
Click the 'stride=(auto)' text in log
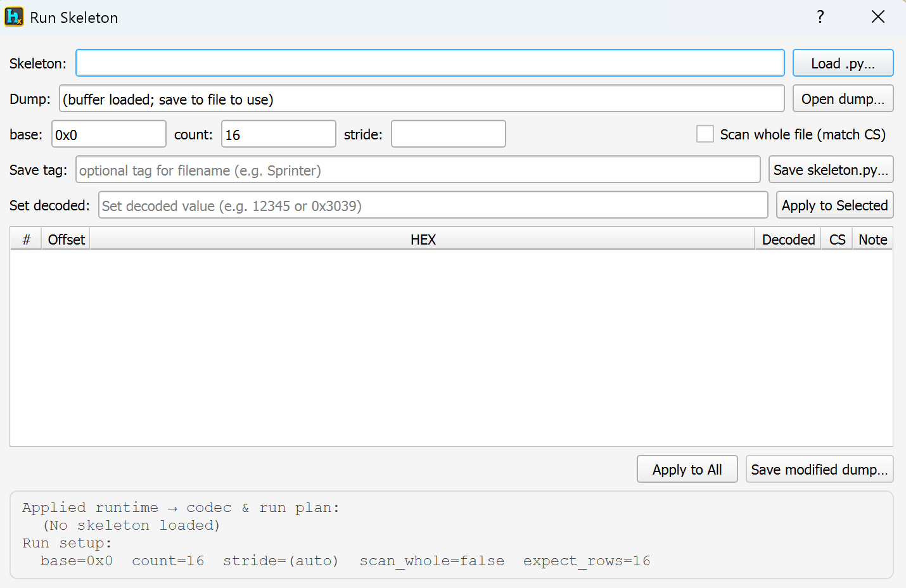tap(281, 561)
